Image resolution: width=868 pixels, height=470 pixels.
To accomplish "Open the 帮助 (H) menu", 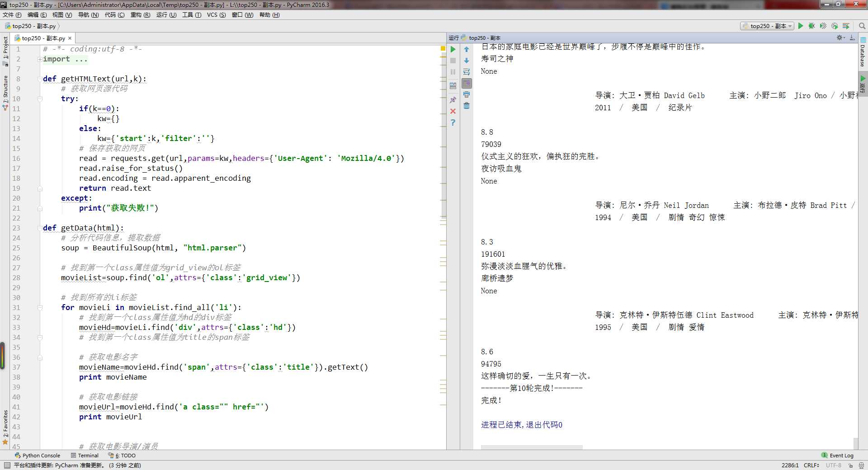I will [269, 15].
